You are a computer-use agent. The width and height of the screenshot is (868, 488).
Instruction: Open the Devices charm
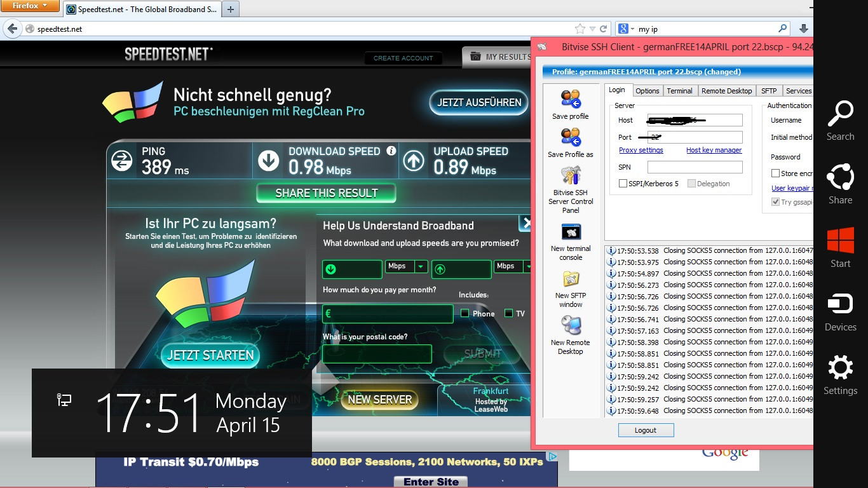click(840, 311)
